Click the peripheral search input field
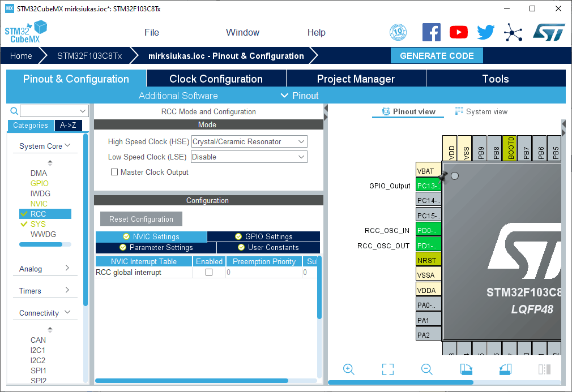The width and height of the screenshot is (572, 392). (50, 111)
